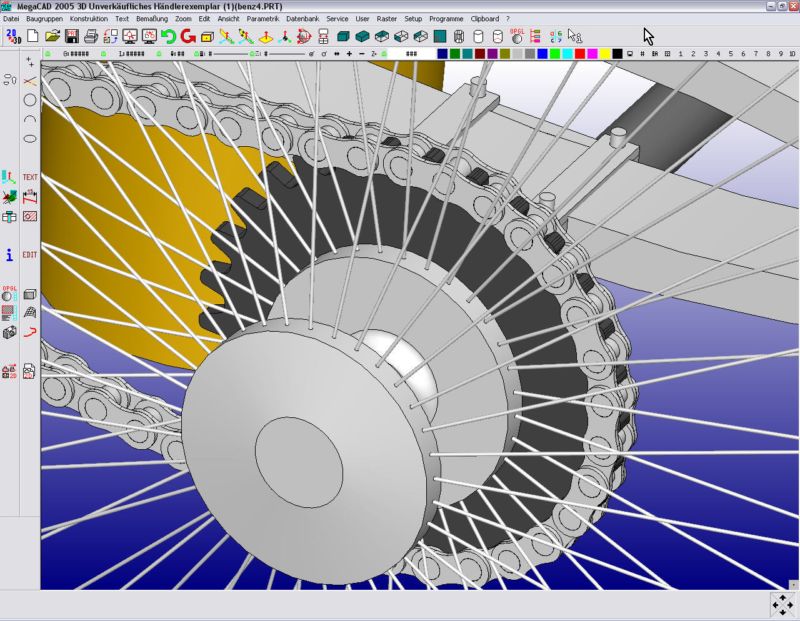Click the 2D/3D mode switch icon
This screenshot has height=621, width=800.
13,36
